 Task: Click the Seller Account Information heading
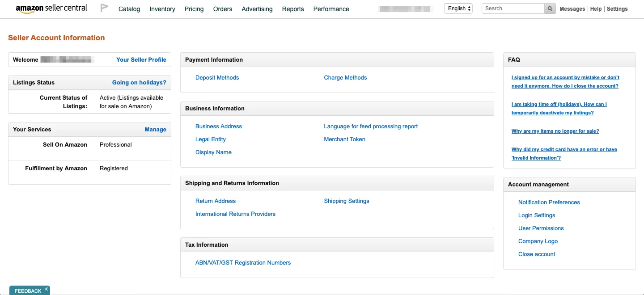click(x=56, y=38)
